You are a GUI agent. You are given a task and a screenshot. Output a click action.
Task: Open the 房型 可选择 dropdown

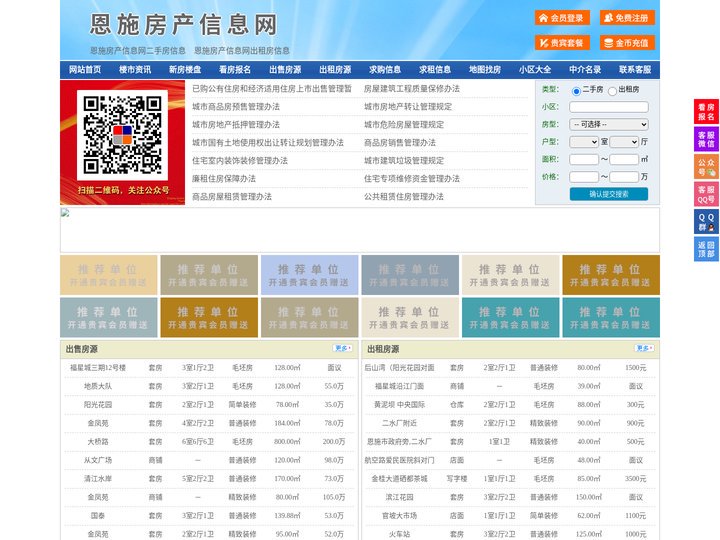[609, 124]
